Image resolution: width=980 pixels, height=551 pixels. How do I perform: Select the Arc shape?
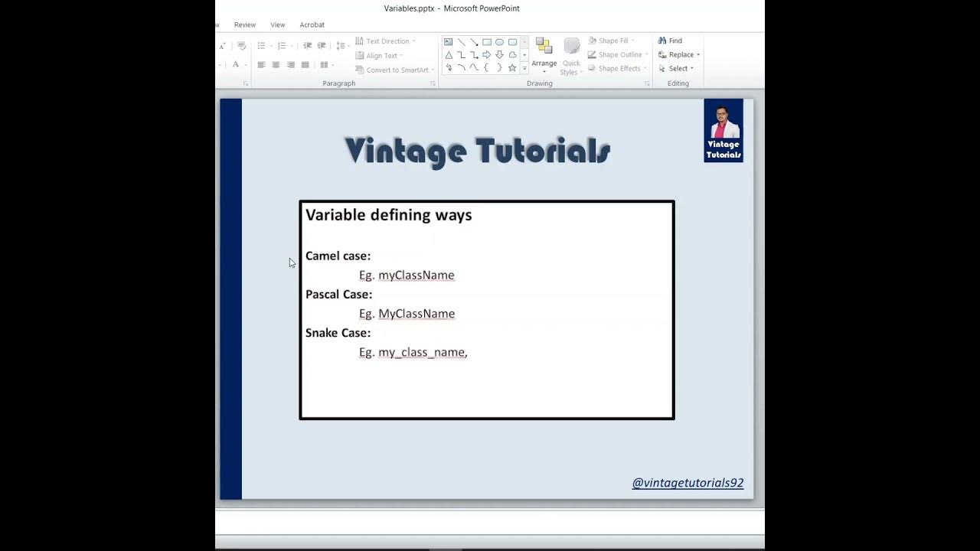pos(462,67)
